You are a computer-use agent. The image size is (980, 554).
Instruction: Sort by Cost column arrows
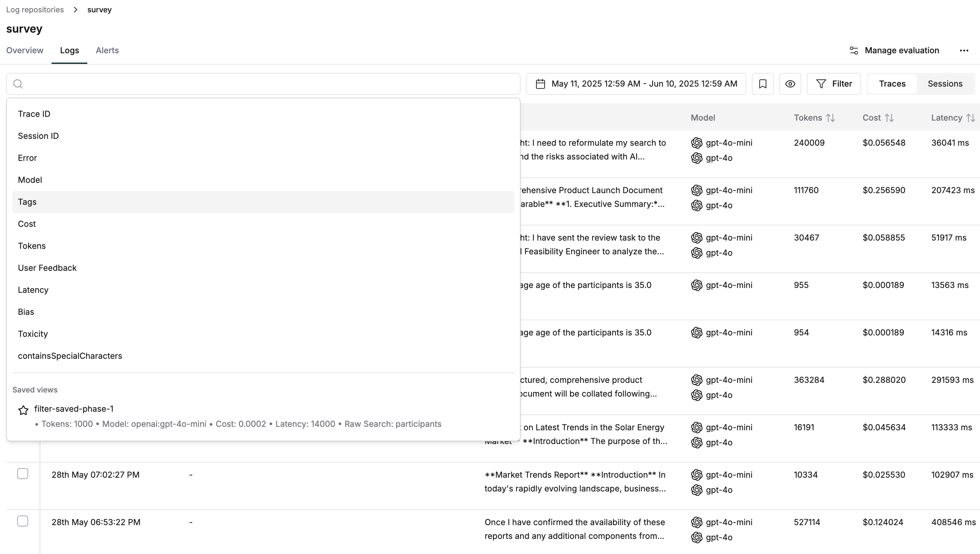pos(889,118)
